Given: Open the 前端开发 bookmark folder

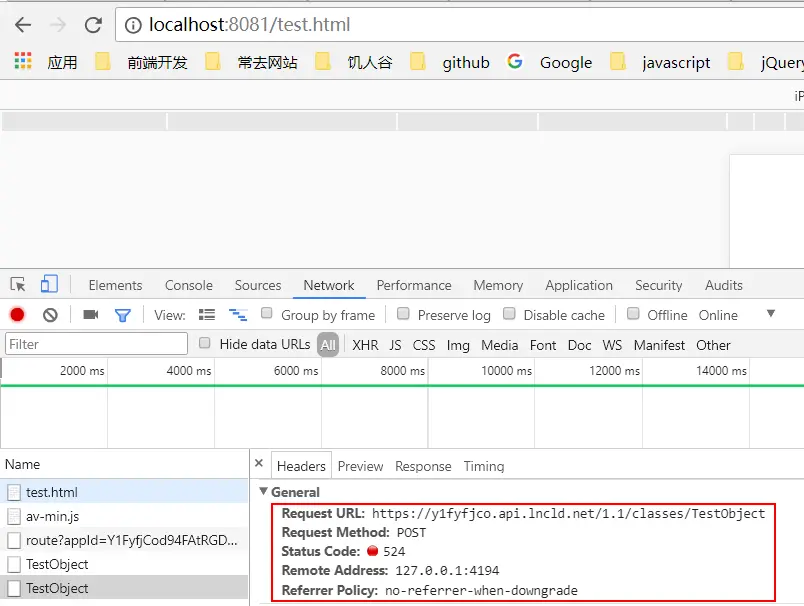Looking at the screenshot, I should pyautogui.click(x=142, y=63).
